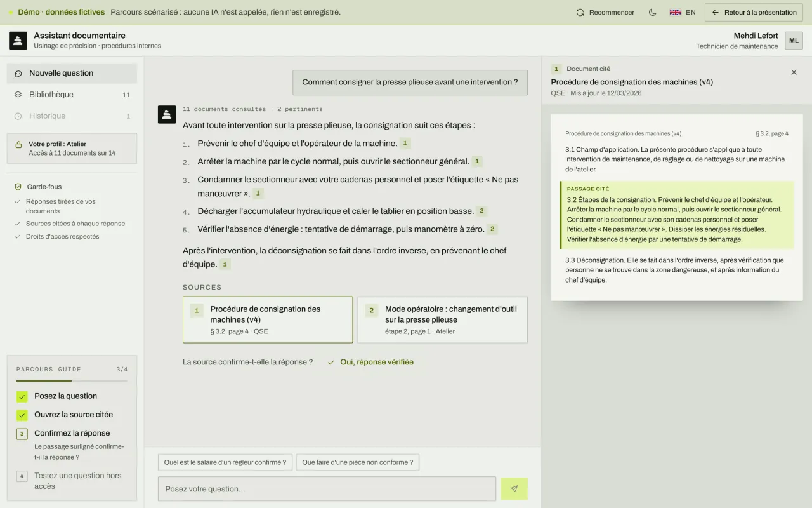Select step 4 'Testez une question hors accès'
The height and width of the screenshot is (508, 812).
(72, 481)
